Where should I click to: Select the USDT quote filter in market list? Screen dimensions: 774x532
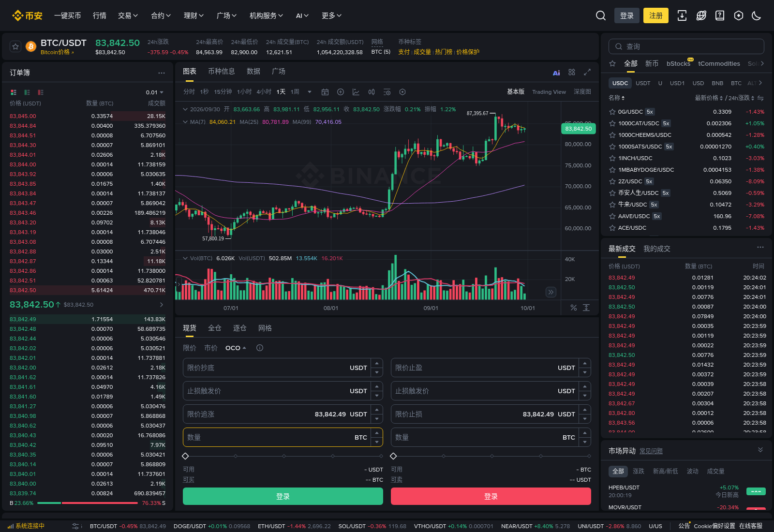point(643,83)
